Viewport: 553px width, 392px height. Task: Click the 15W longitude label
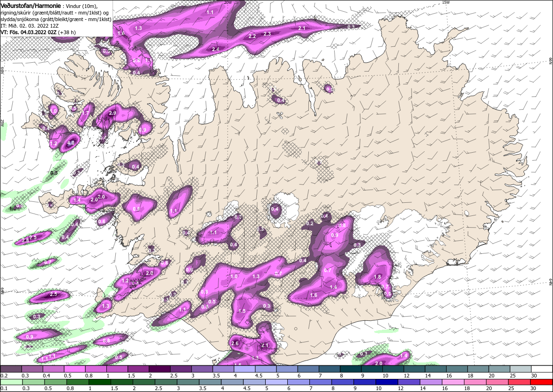(445, 2)
